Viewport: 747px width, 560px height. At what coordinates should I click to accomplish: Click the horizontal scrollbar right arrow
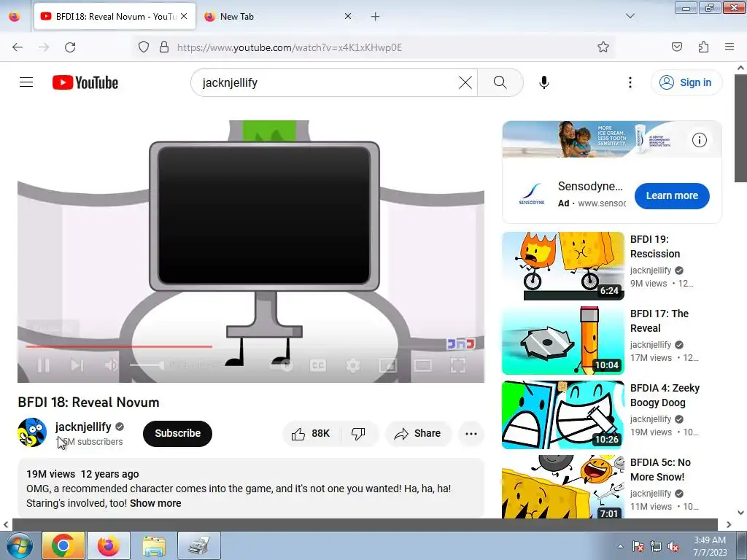click(x=729, y=524)
